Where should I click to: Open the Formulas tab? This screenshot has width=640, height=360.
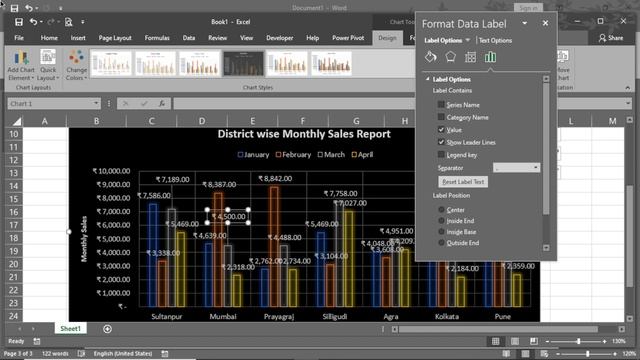click(x=157, y=38)
